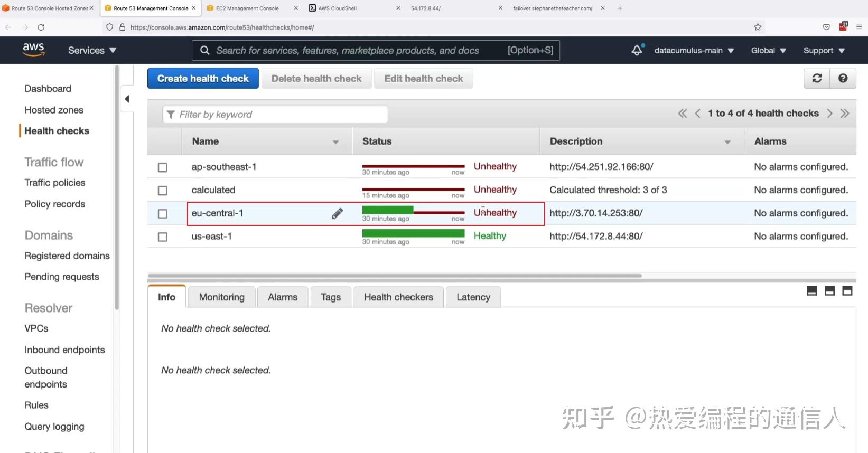
Task: Click Create health check button
Action: [x=203, y=78]
